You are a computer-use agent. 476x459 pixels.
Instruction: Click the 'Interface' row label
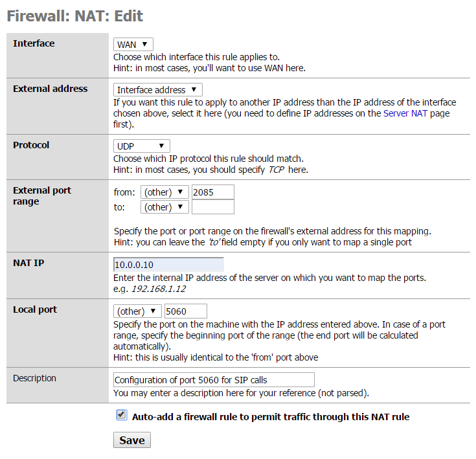34,43
